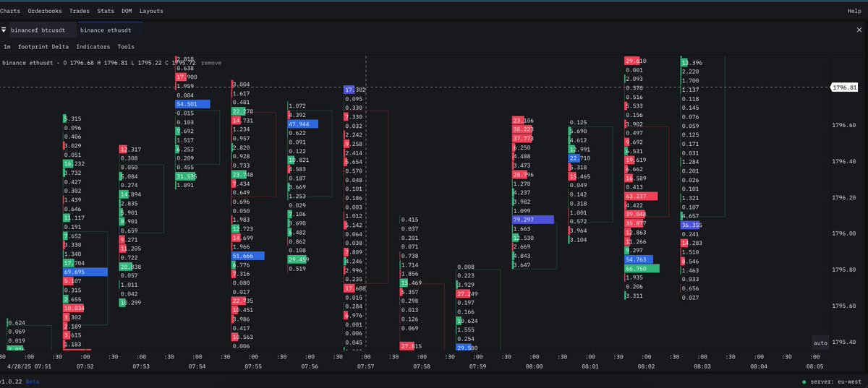Click the 08:00 time axis label
Screen dimensions: 868x388
534,366
